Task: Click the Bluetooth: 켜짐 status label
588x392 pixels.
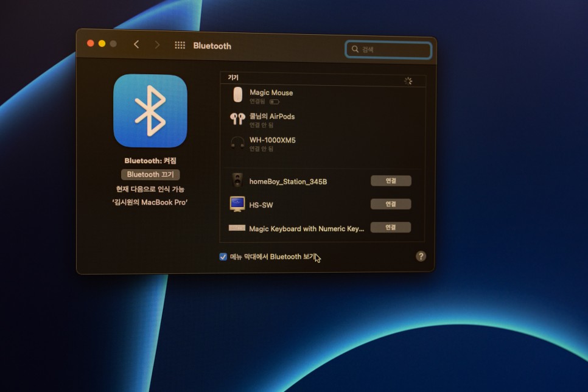Action: 150,161
